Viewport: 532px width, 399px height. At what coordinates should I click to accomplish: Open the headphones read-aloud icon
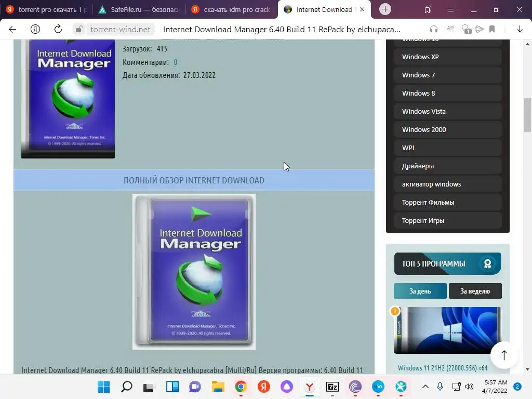tap(434, 30)
